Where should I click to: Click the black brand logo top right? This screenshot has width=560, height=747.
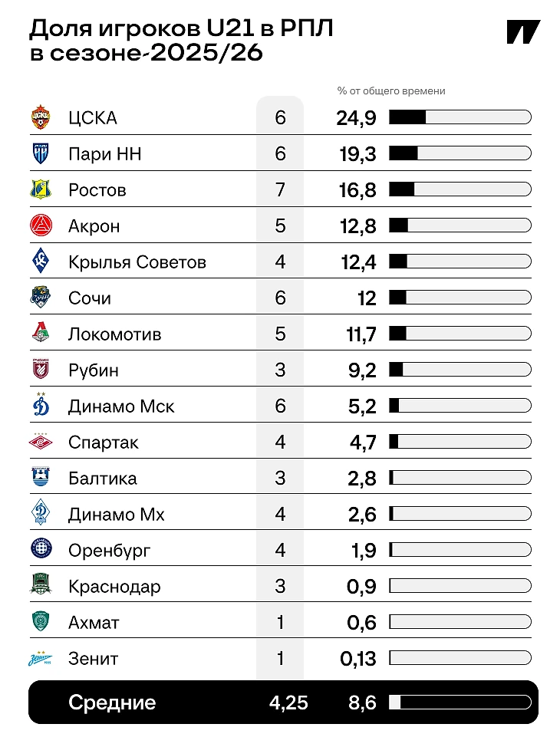tap(523, 32)
